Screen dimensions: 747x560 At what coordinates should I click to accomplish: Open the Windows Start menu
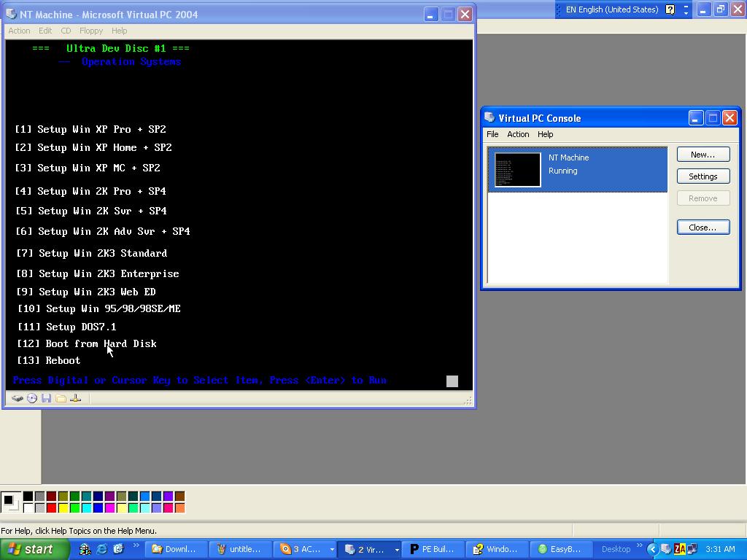pos(35,549)
